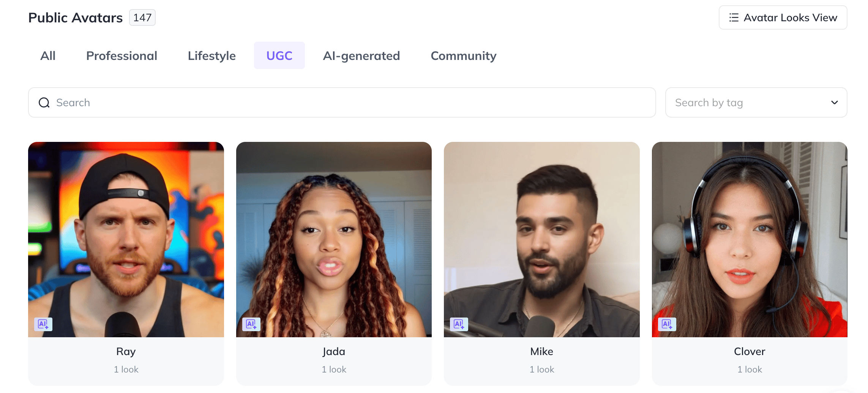Switch to the Professional tab
This screenshot has width=868, height=393.
122,55
